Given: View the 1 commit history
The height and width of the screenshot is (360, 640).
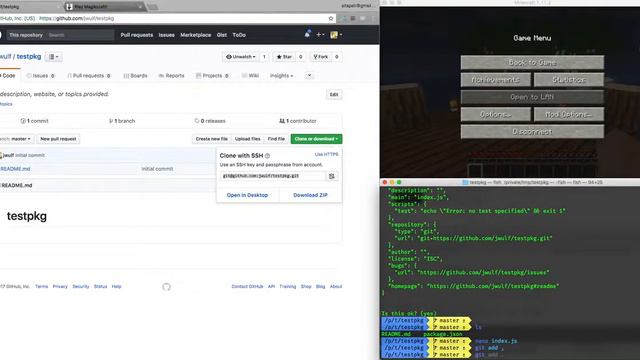Looking at the screenshot, I should [34, 121].
